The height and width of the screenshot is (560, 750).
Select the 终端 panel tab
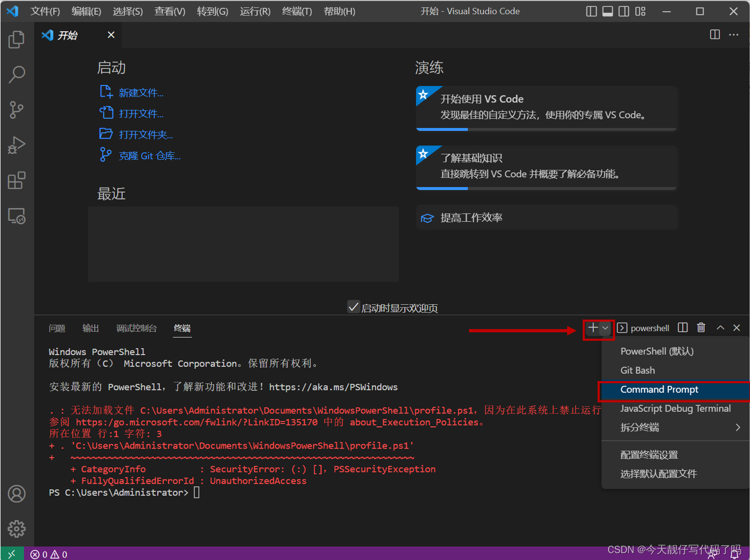[182, 328]
